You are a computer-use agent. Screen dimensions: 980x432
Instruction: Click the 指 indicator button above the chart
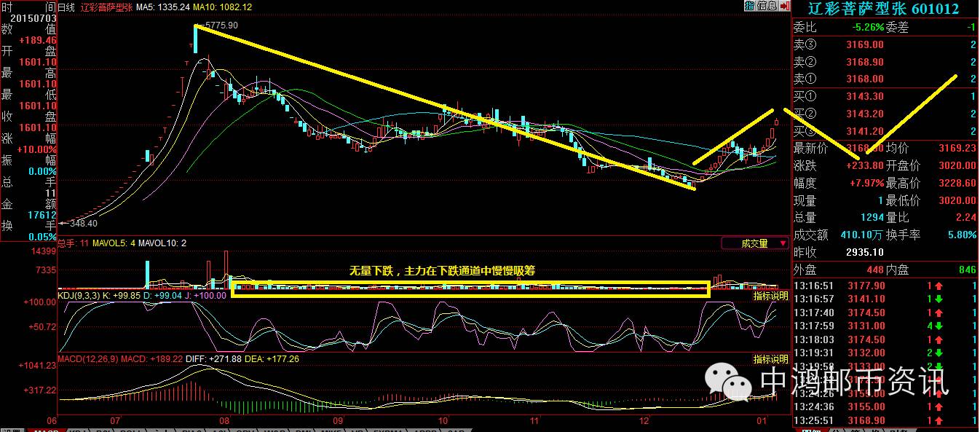[x=749, y=6]
